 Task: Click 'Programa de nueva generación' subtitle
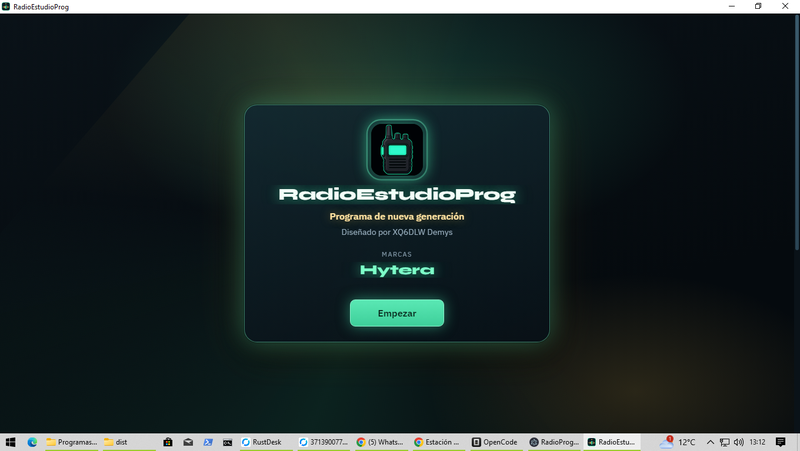pyautogui.click(x=397, y=216)
